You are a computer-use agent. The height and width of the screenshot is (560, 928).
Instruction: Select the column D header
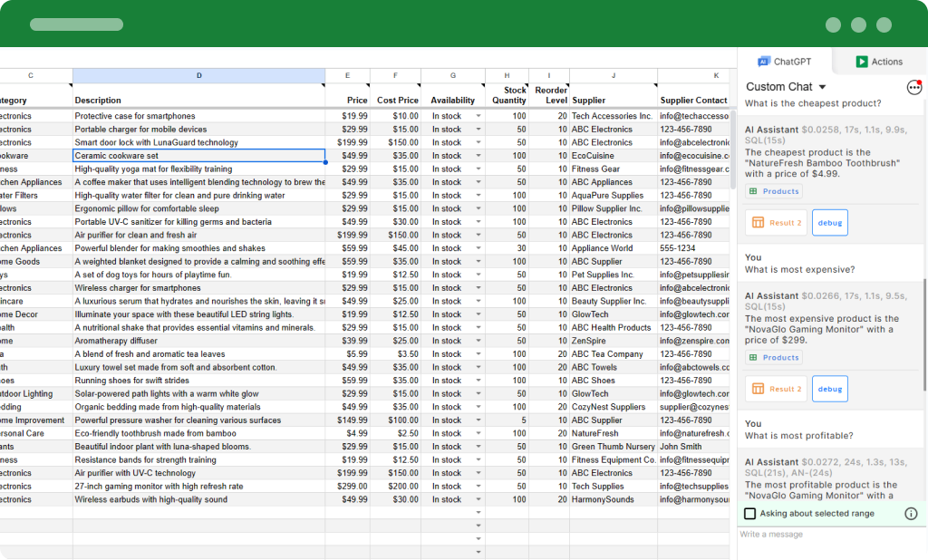pyautogui.click(x=198, y=75)
